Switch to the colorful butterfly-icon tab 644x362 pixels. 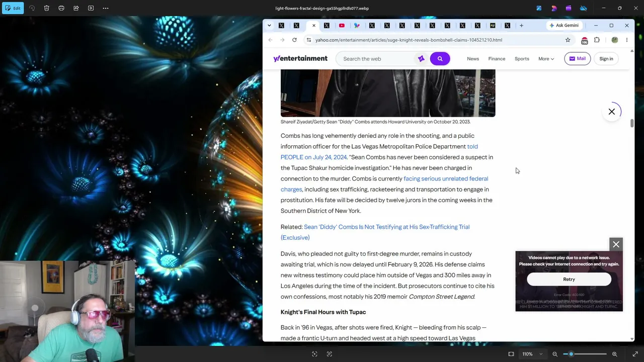(357, 25)
